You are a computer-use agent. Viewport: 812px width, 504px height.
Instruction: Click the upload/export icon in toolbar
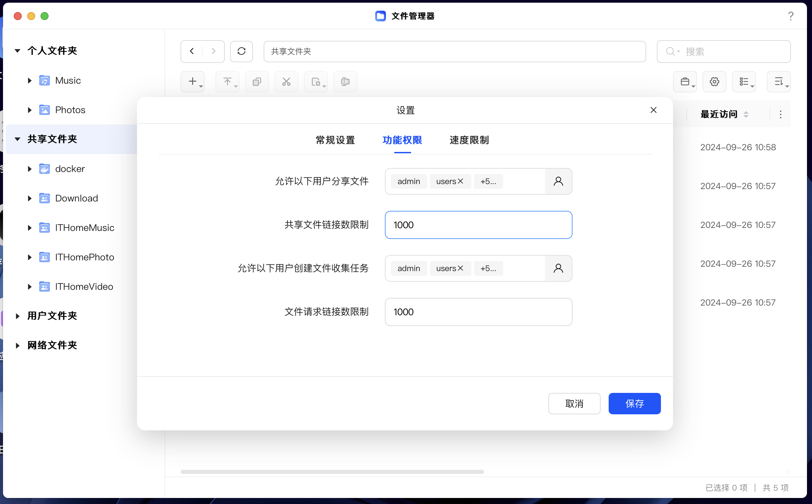click(x=228, y=81)
